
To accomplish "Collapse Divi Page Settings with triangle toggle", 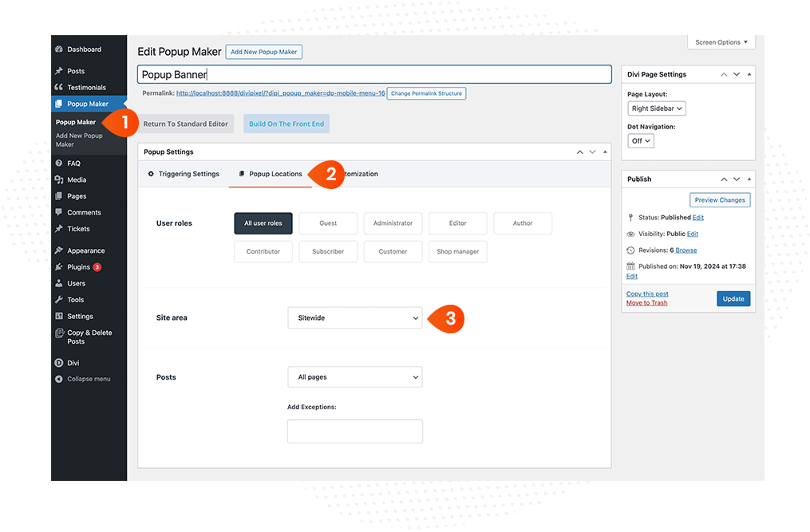I will tap(749, 74).
